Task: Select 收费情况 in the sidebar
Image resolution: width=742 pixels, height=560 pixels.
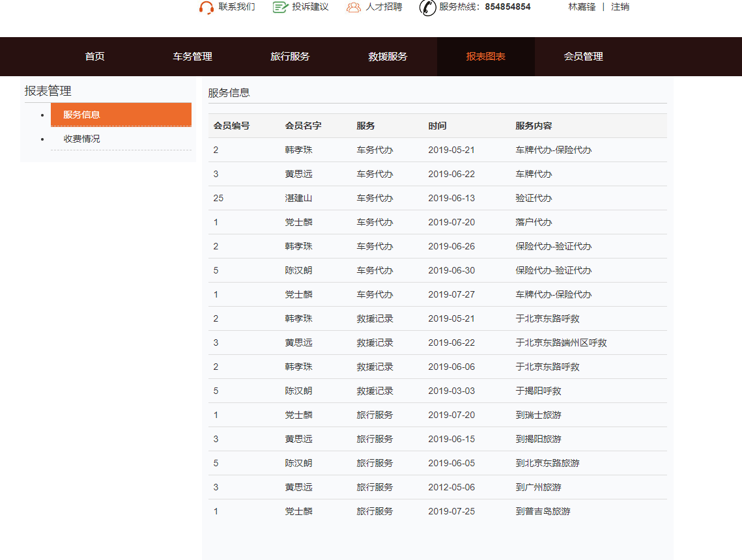Action: 80,138
